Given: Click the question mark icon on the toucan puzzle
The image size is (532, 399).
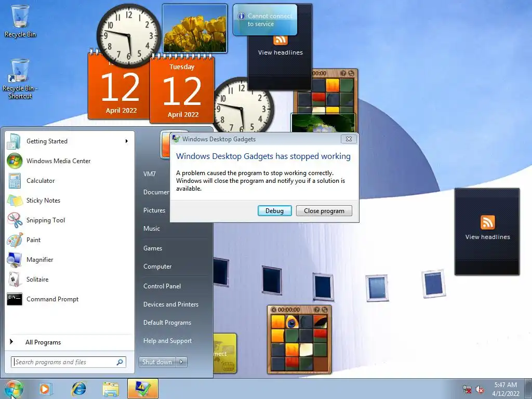Looking at the screenshot, I should click(x=316, y=310).
